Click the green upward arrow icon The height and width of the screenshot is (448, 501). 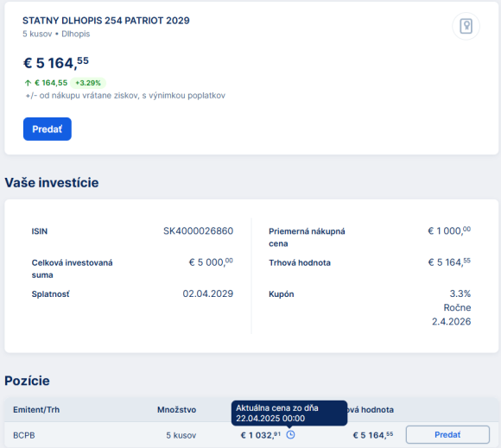point(28,83)
